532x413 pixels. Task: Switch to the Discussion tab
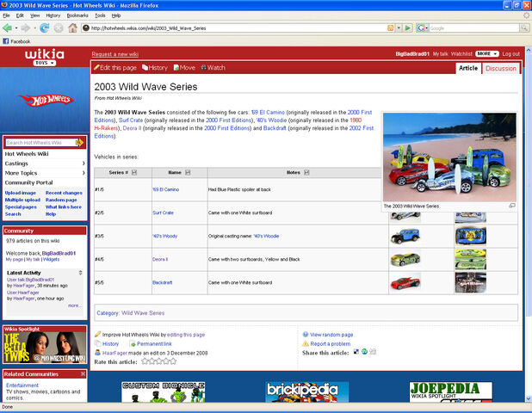click(x=501, y=68)
